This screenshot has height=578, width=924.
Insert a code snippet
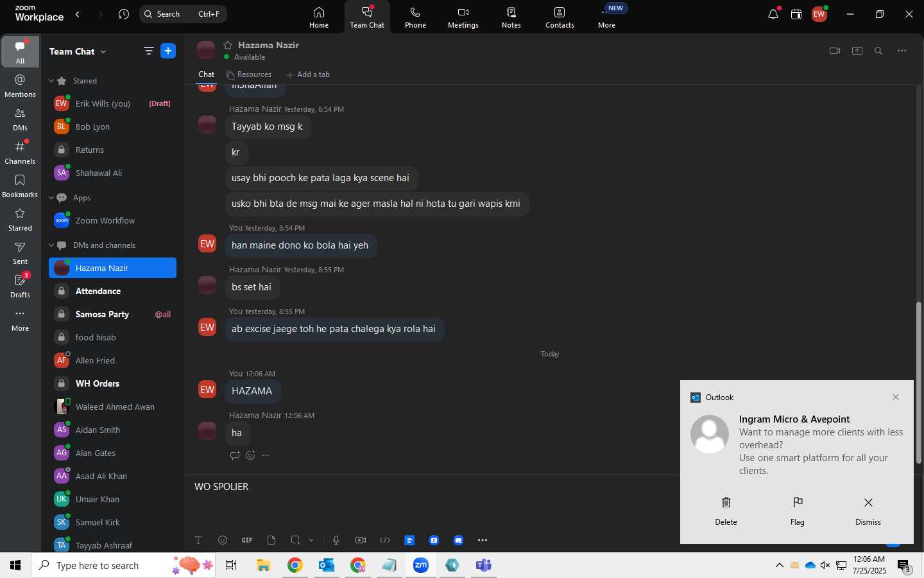pyautogui.click(x=385, y=540)
